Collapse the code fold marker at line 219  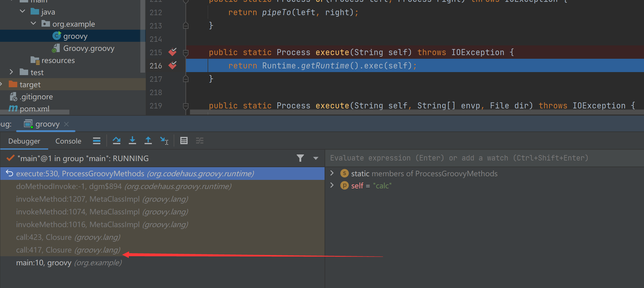[x=186, y=106]
